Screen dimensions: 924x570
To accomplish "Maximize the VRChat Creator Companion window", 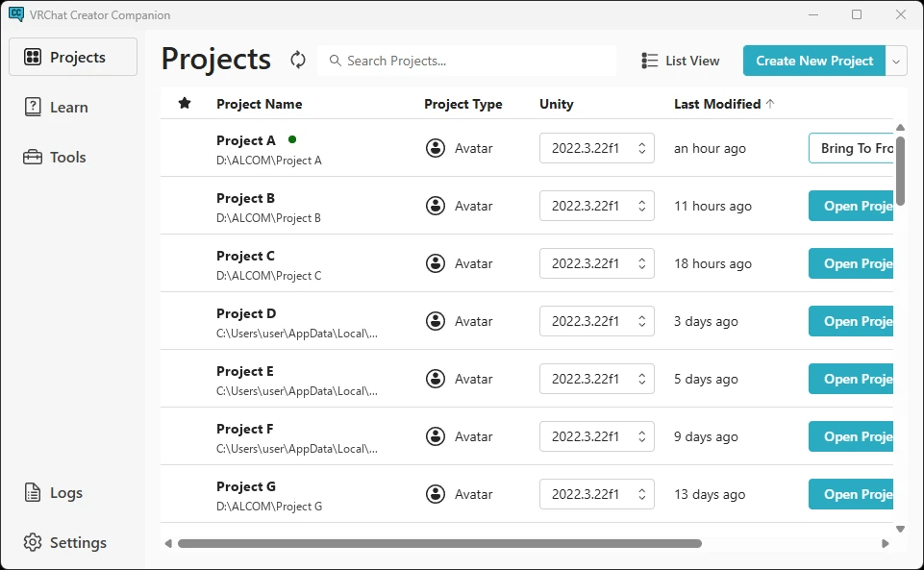I will click(x=857, y=14).
